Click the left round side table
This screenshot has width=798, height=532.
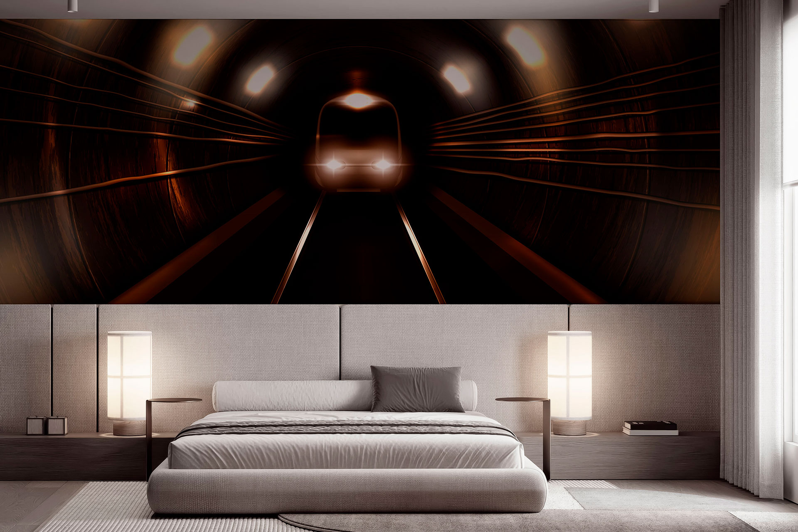point(174,401)
